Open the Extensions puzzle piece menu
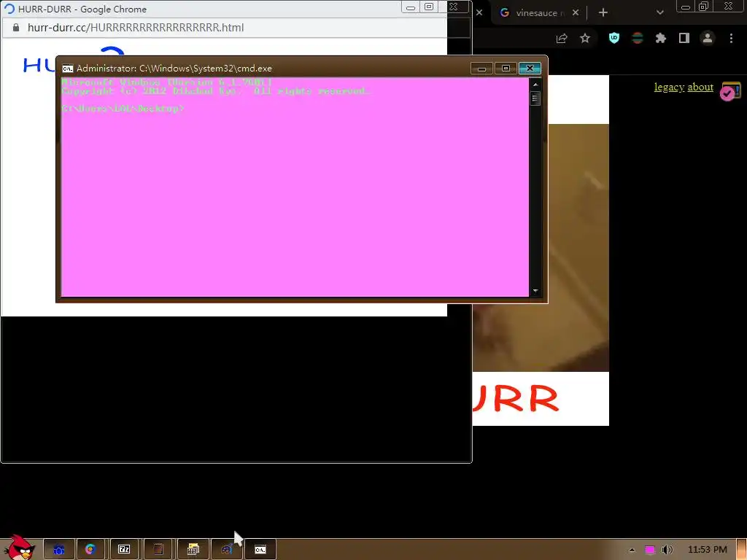This screenshot has width=747, height=560. coord(661,38)
